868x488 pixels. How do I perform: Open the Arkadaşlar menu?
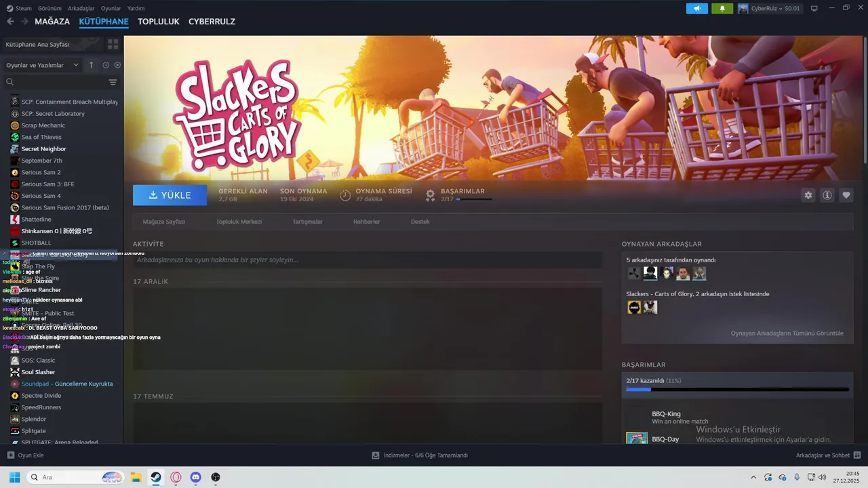[81, 8]
